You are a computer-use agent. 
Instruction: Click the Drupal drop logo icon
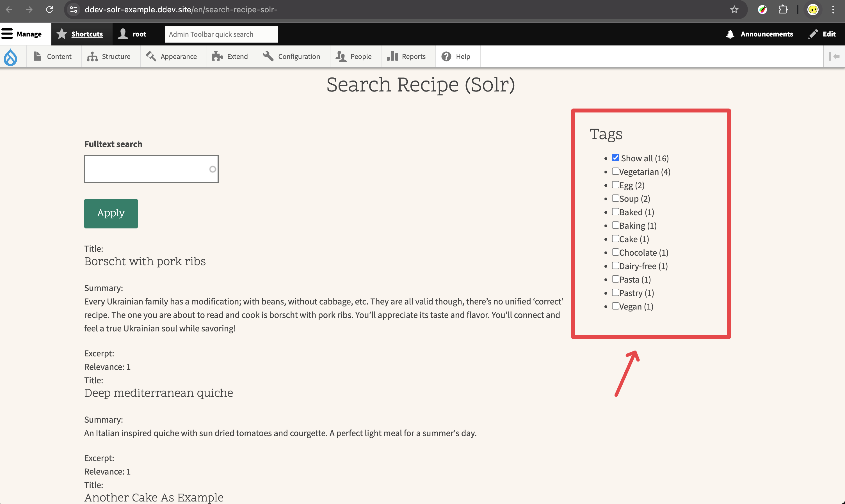11,57
